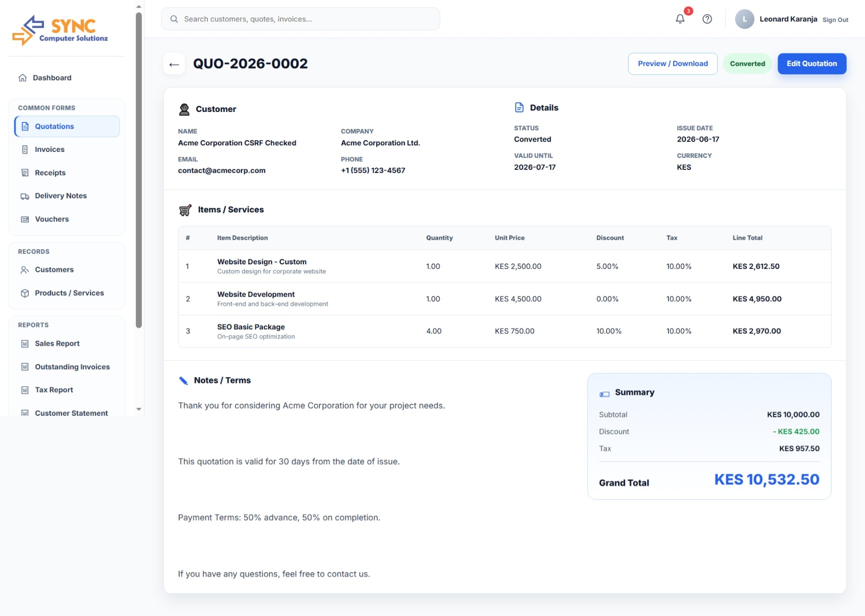
Task: Click the contact@acmecorp.com email text
Action: tap(221, 170)
